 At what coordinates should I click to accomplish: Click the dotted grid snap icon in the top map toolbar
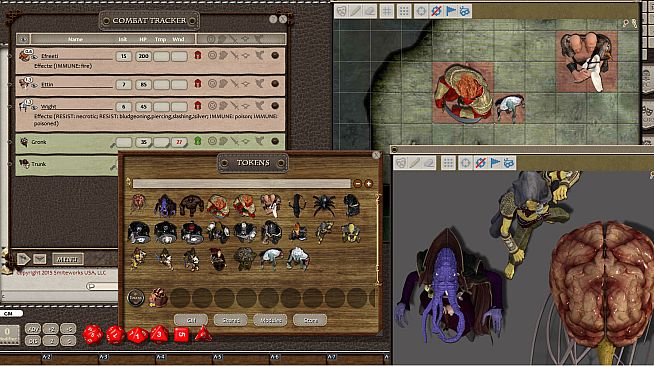(x=404, y=11)
